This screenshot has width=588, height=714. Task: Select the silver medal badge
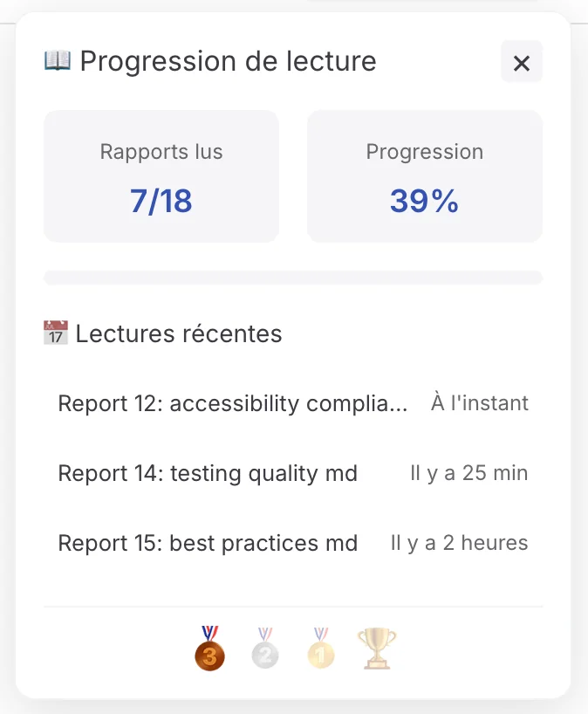pos(264,648)
